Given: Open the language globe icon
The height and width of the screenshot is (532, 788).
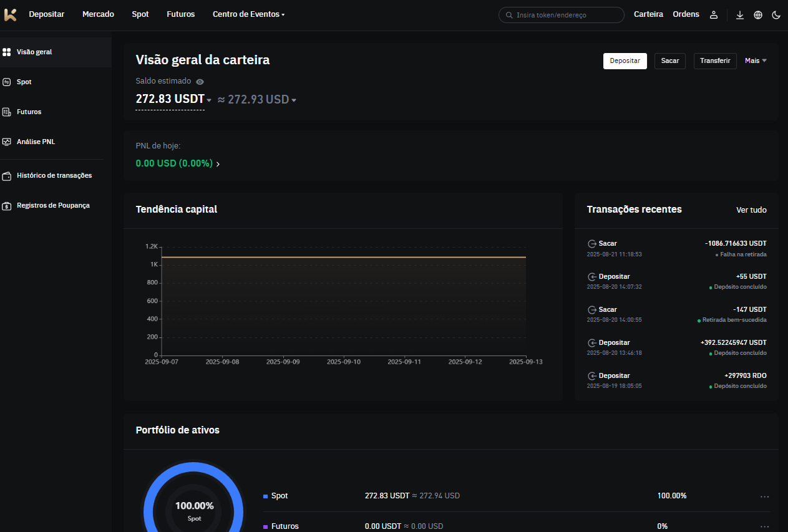Looking at the screenshot, I should click(x=758, y=15).
